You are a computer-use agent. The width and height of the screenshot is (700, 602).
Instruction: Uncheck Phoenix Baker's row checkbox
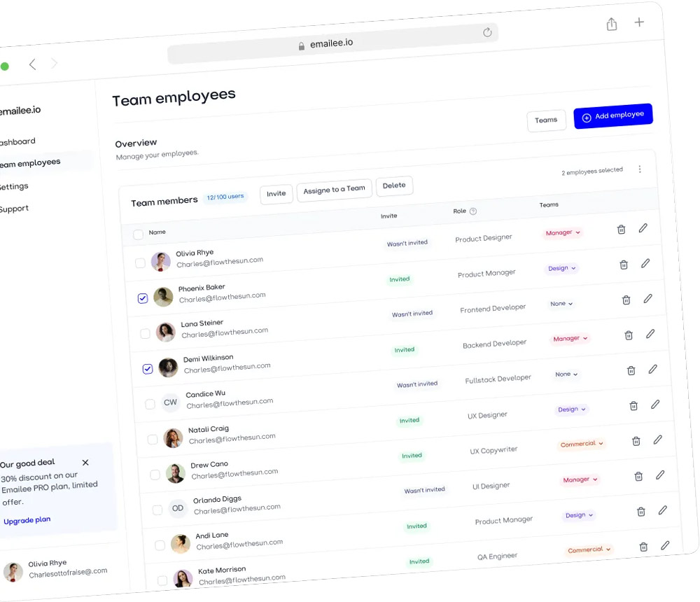click(143, 298)
